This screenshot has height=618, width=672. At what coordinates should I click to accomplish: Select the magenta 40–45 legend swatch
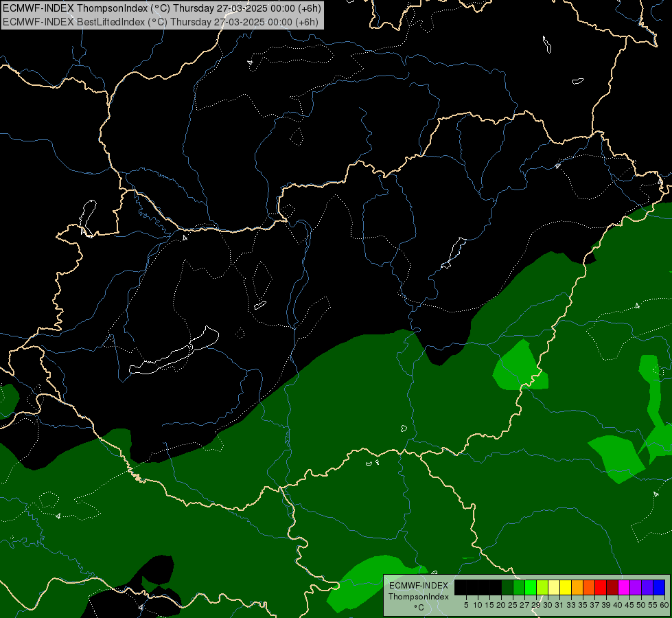(623, 587)
